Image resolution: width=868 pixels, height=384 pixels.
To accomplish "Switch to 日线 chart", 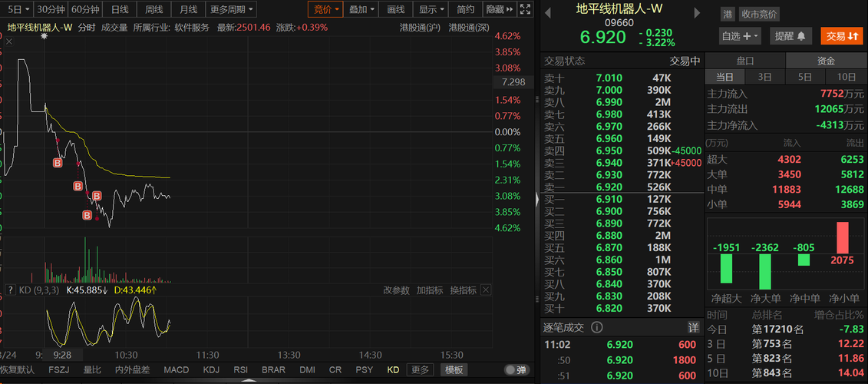I will pos(120,9).
